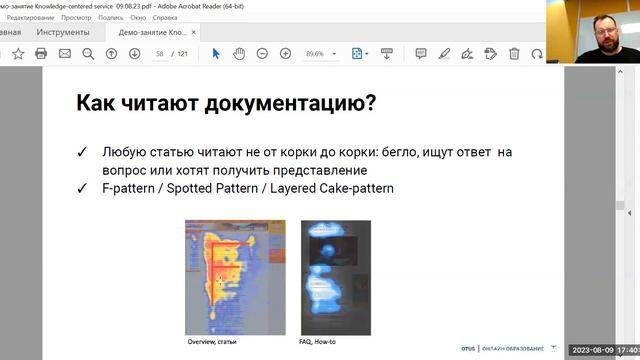Activate the Selection arrow tool
Screen dimensions: 640x360
(216, 53)
